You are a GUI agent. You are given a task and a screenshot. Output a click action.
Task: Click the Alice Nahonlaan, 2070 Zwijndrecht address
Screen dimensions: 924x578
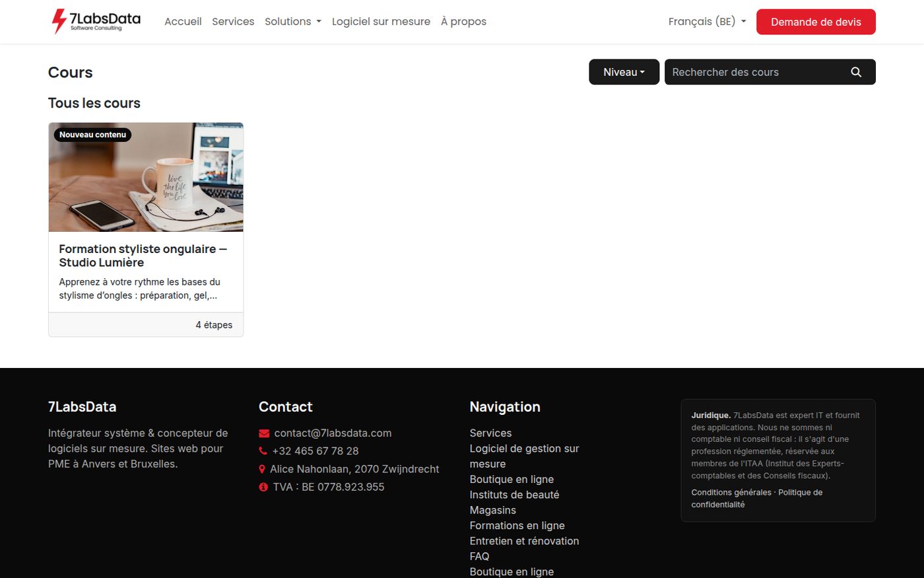354,469
